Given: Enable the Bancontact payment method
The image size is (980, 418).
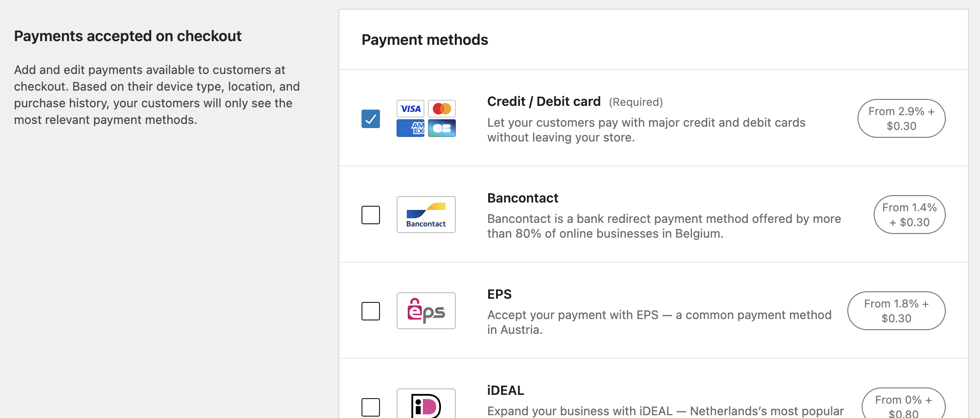Looking at the screenshot, I should point(370,215).
